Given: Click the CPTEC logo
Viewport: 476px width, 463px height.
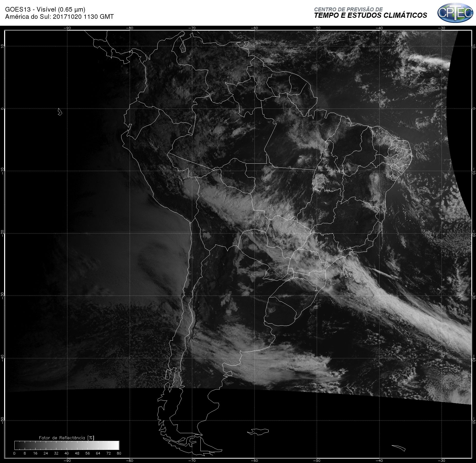Looking at the screenshot, I should (455, 13).
